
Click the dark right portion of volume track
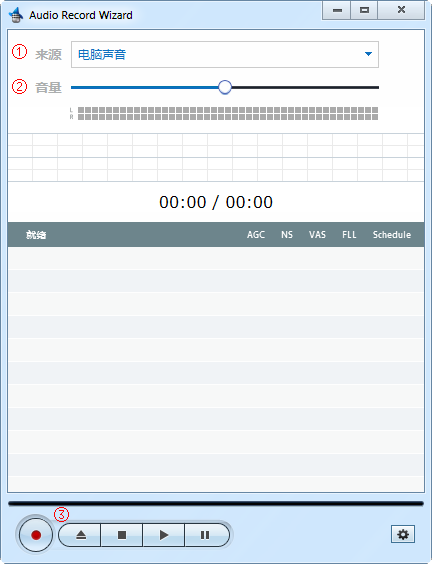tap(305, 87)
